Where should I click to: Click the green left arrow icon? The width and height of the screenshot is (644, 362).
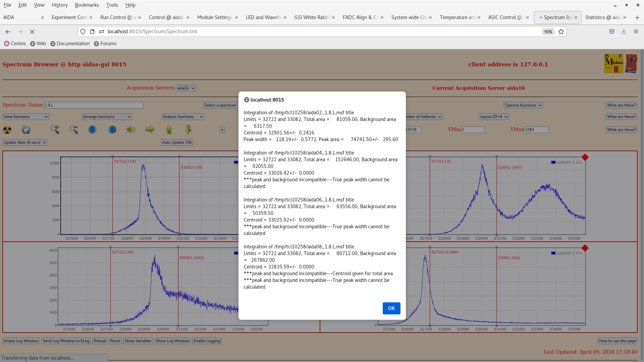(x=131, y=130)
